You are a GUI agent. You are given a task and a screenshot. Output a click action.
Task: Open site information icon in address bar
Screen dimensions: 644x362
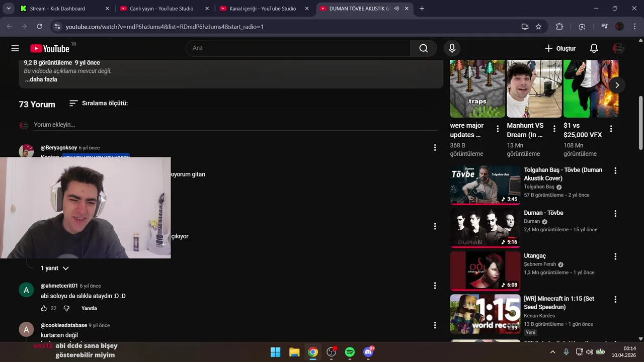tap(57, 27)
